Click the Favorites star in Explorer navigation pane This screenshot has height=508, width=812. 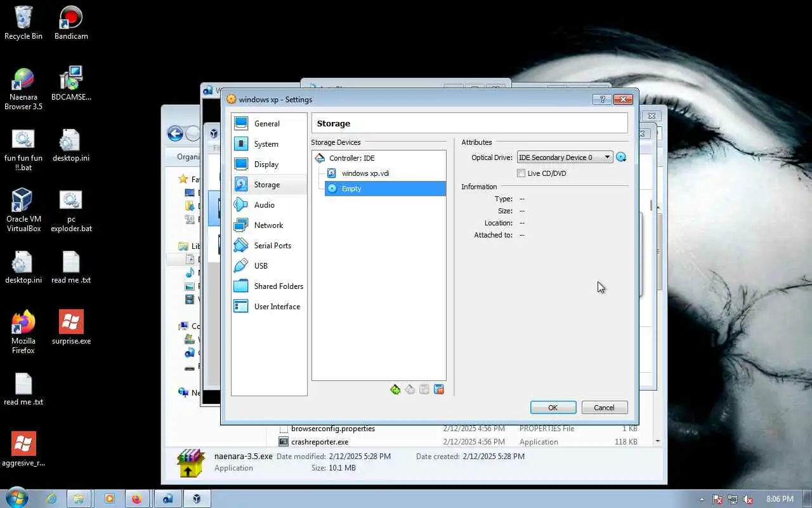(x=183, y=180)
